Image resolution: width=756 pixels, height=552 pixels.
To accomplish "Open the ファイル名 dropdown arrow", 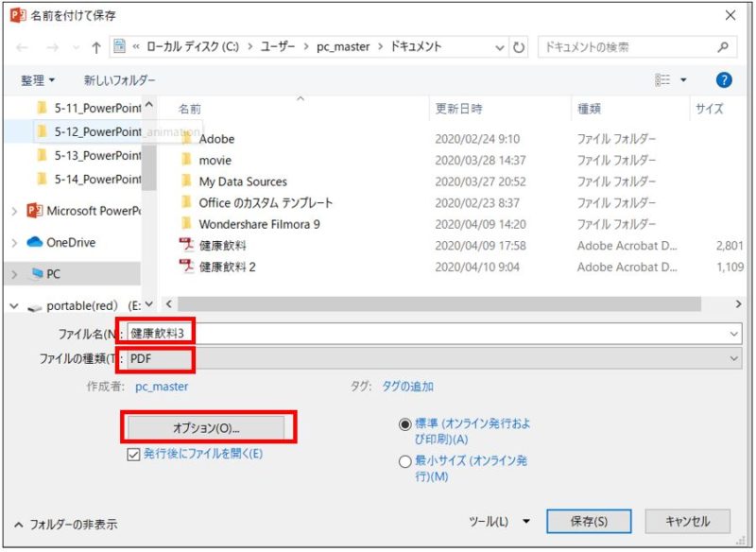I will [733, 334].
